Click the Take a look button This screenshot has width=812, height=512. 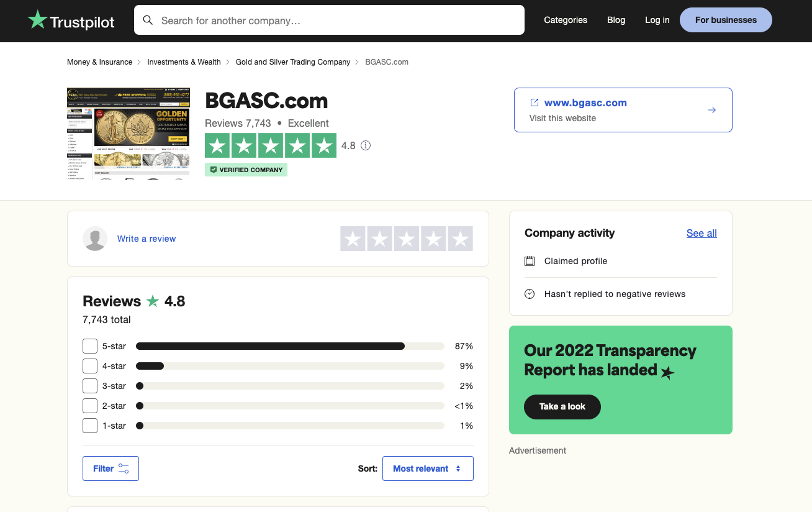(562, 406)
